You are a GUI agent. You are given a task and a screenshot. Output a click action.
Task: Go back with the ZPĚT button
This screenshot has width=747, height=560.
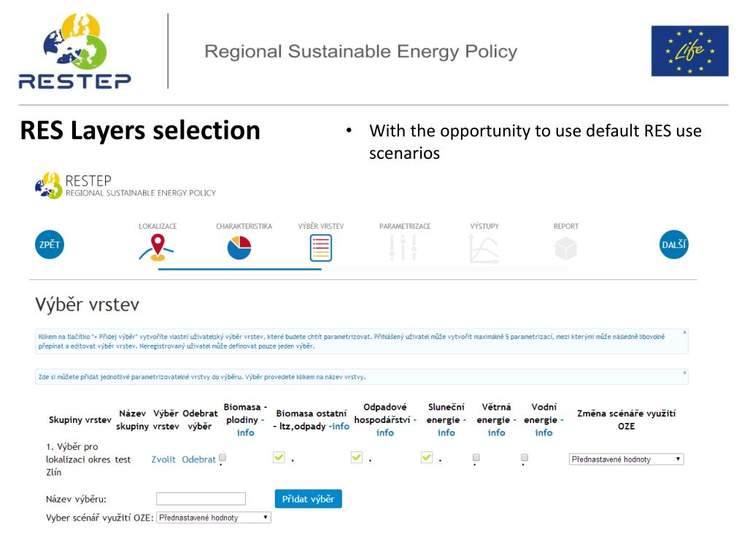coord(50,245)
